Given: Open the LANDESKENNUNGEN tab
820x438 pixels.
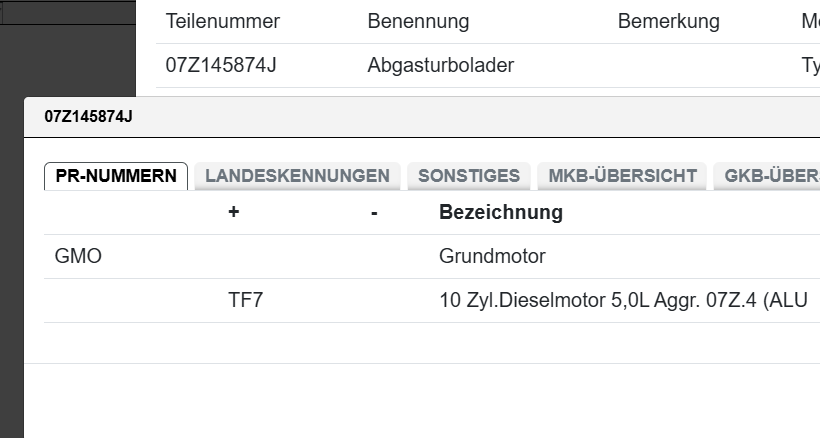Looking at the screenshot, I should 297,176.
